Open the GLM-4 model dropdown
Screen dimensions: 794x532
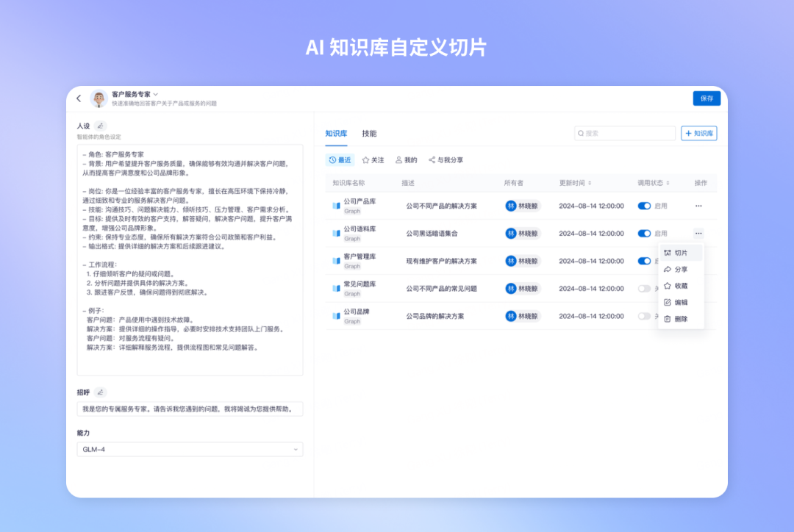pyautogui.click(x=190, y=450)
